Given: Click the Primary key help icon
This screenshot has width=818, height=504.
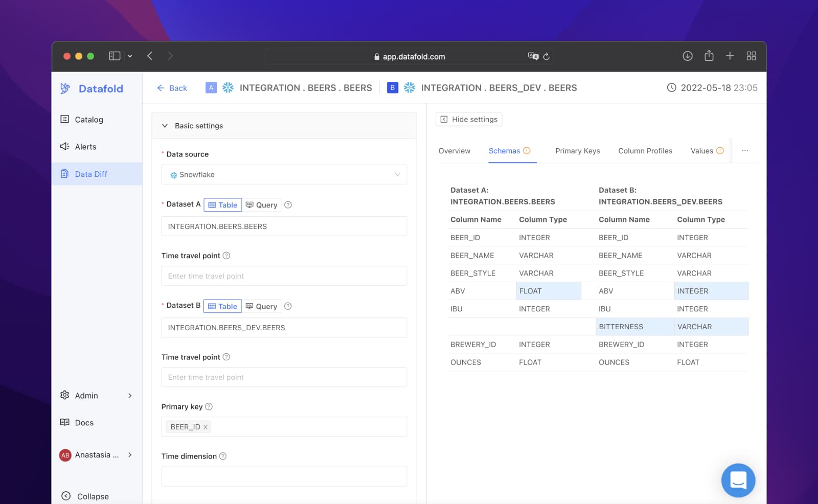Looking at the screenshot, I should [x=209, y=407].
